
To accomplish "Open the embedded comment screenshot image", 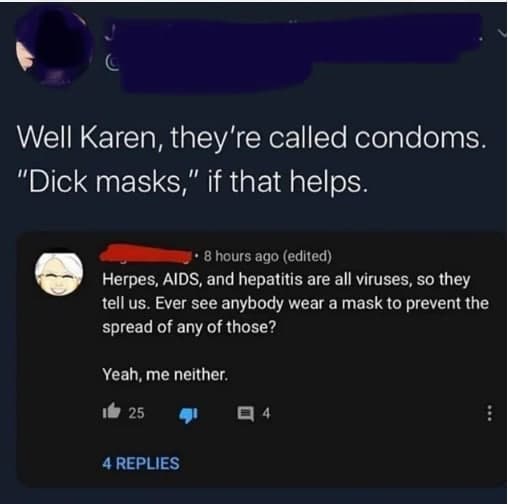I will point(261,359).
